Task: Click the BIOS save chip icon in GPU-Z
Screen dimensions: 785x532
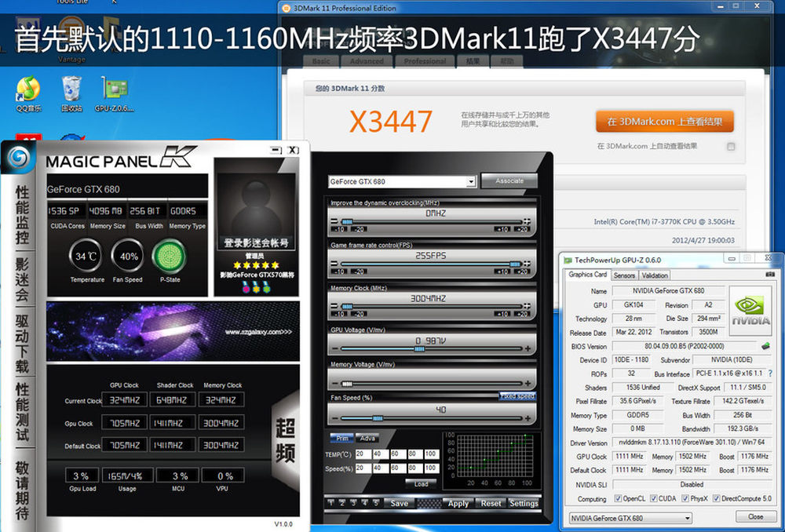Action: click(x=765, y=346)
